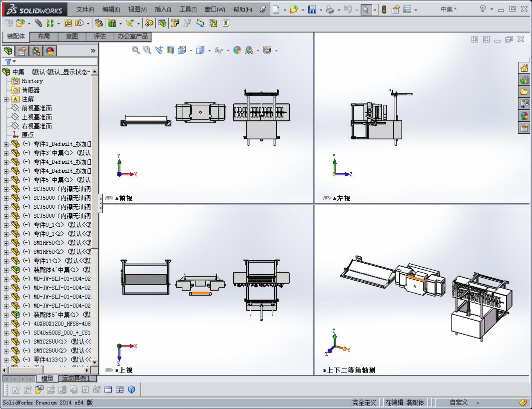Image resolution: width=532 pixels, height=409 pixels.
Task: Select the 前视基准面 plane in tree
Action: tap(36, 108)
